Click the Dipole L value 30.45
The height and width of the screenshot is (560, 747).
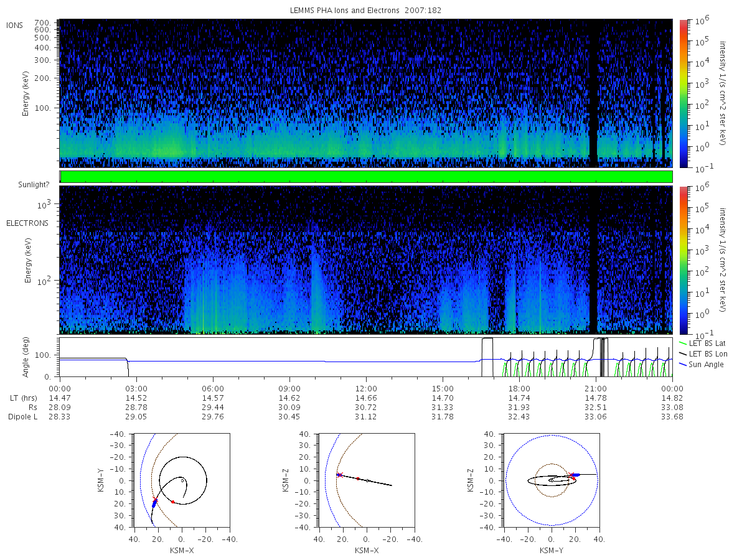click(x=289, y=417)
